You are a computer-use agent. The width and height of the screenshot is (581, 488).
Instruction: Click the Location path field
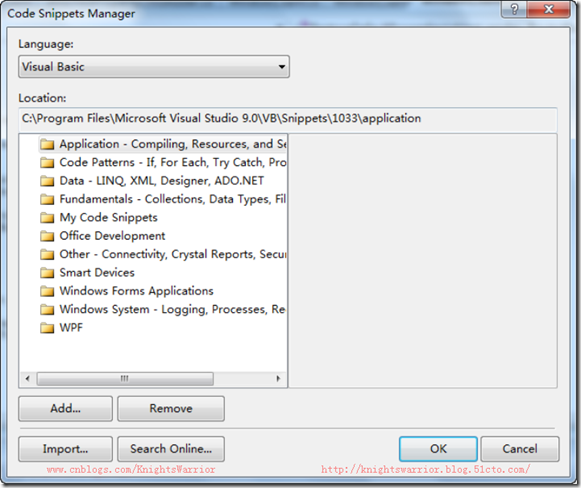point(288,119)
